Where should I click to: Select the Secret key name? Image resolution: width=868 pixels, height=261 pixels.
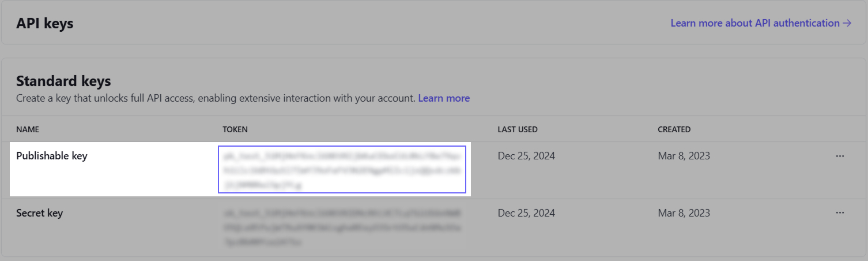point(39,213)
